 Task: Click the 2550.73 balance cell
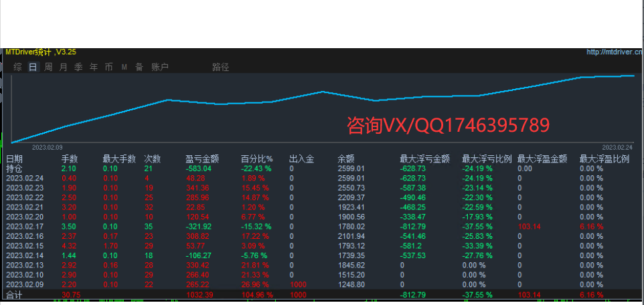tap(351, 187)
